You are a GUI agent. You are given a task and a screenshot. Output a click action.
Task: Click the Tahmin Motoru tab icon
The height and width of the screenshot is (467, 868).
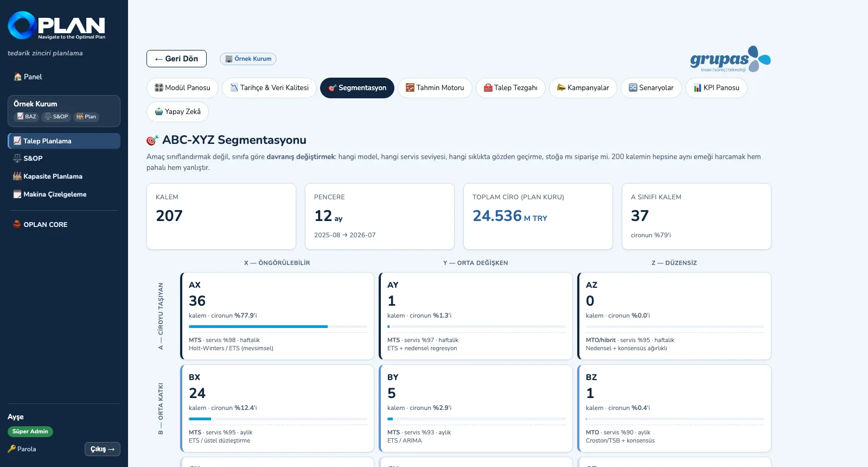410,87
